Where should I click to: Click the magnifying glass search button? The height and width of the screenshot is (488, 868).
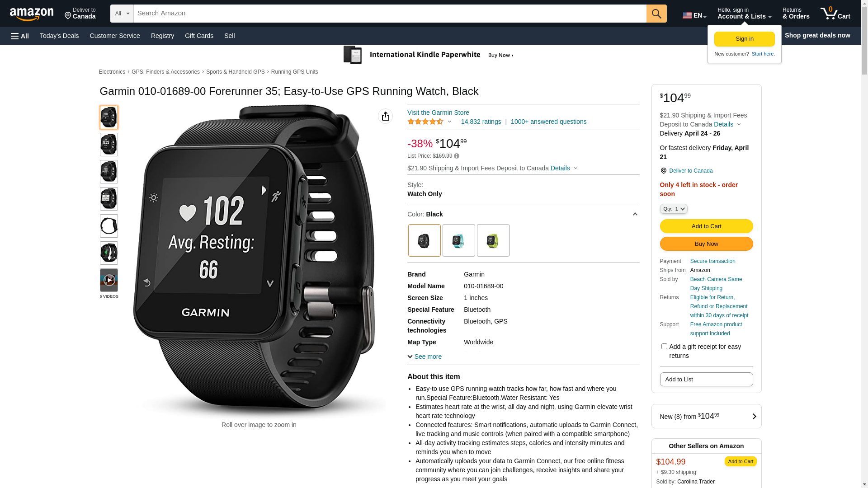pyautogui.click(x=656, y=14)
